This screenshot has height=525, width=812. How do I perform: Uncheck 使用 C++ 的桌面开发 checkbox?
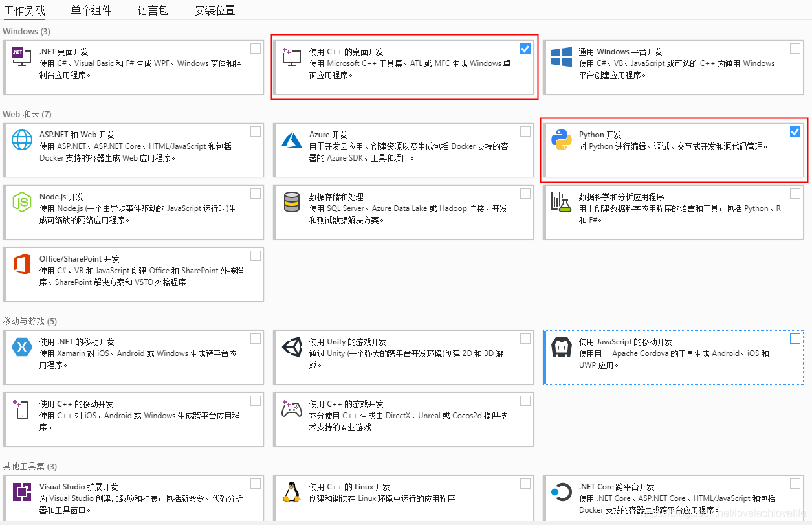point(525,49)
